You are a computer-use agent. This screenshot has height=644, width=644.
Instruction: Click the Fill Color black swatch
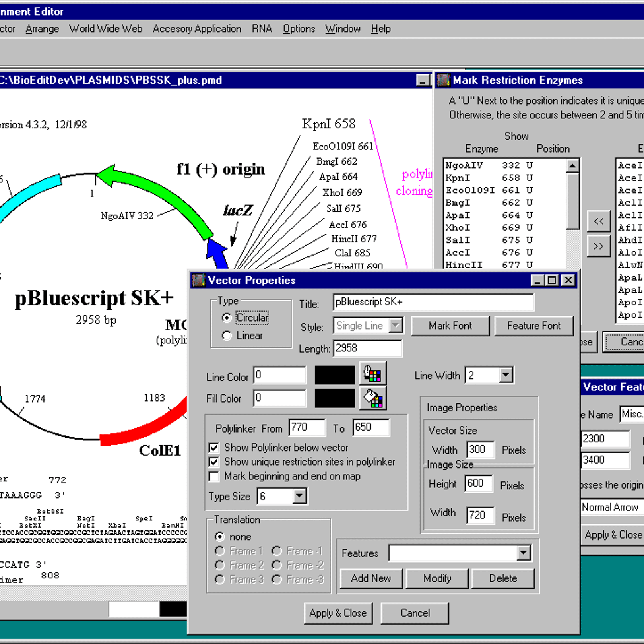335,398
